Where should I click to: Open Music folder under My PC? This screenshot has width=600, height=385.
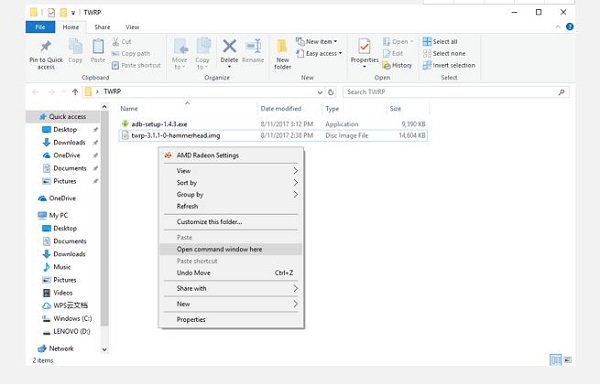[x=57, y=267]
